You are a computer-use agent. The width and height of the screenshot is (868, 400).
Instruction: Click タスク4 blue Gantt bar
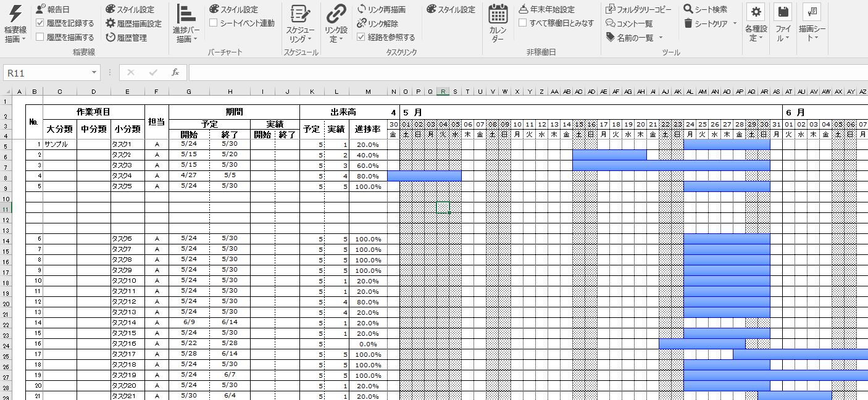(424, 176)
